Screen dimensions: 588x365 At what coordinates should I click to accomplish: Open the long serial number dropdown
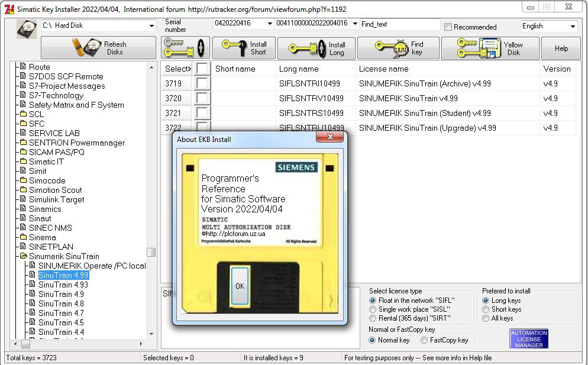pyautogui.click(x=355, y=24)
